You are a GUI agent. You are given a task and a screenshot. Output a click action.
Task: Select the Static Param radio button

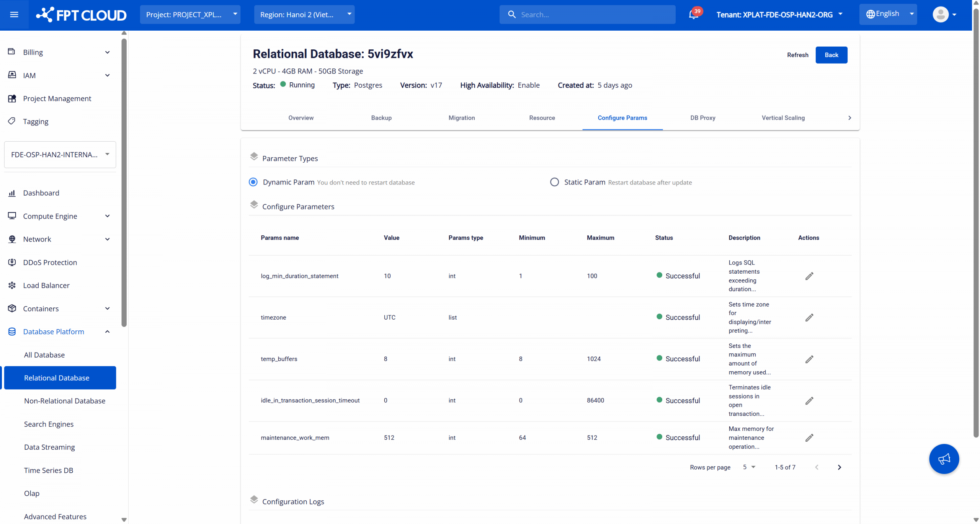(x=554, y=182)
